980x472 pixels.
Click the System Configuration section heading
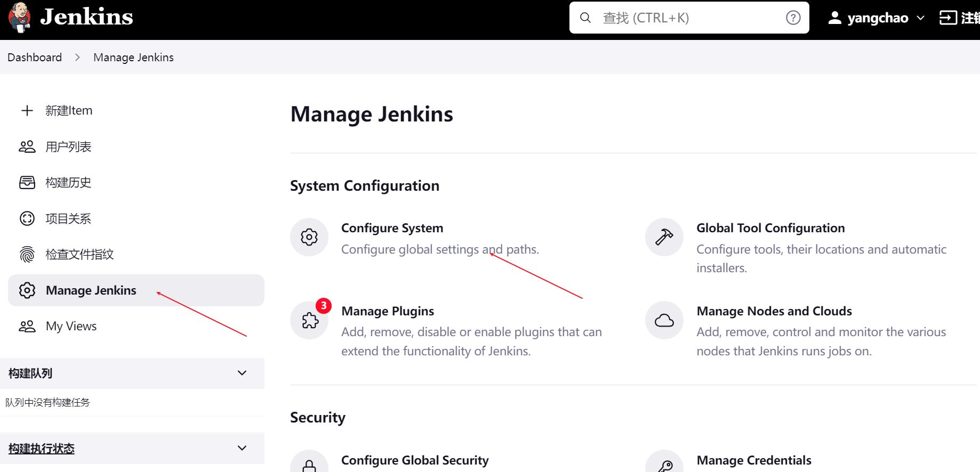coord(365,186)
